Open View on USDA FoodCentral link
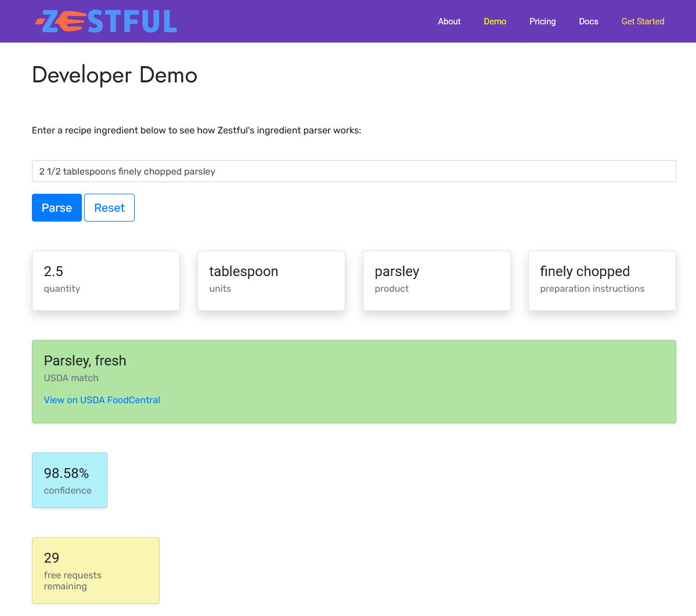The image size is (696, 616). [x=102, y=400]
